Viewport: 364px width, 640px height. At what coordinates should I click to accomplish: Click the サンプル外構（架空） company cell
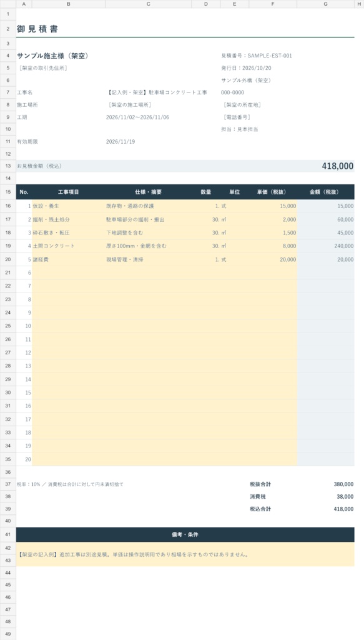246,81
